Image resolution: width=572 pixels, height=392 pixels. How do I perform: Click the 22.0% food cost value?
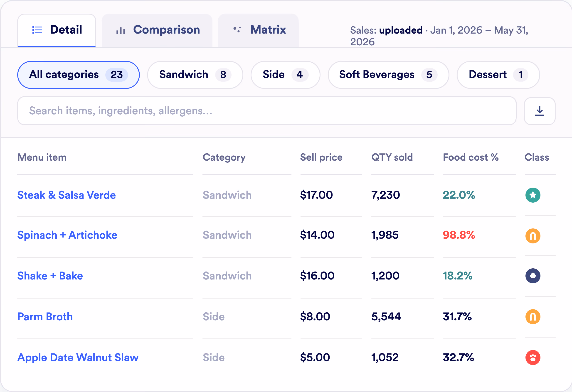coord(459,195)
